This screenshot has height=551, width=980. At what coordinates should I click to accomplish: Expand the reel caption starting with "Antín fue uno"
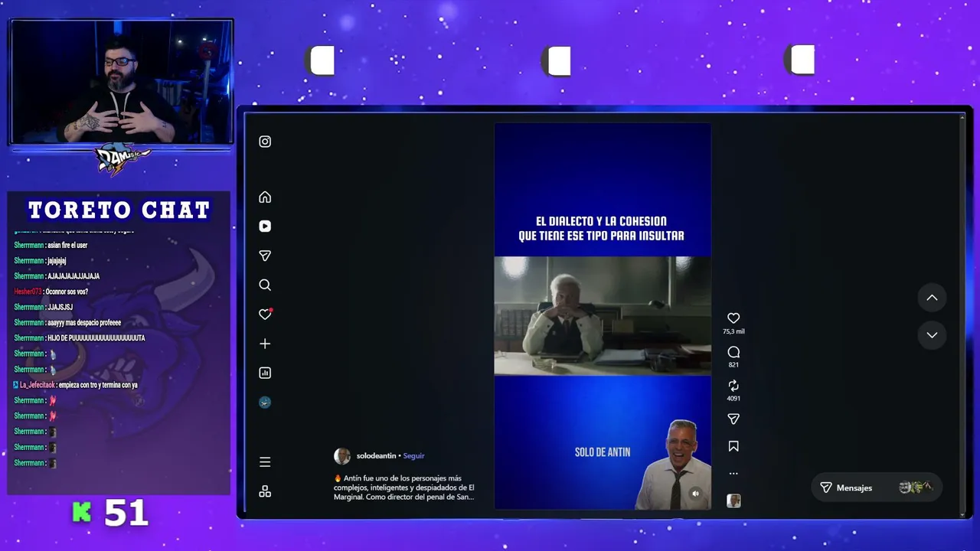404,487
